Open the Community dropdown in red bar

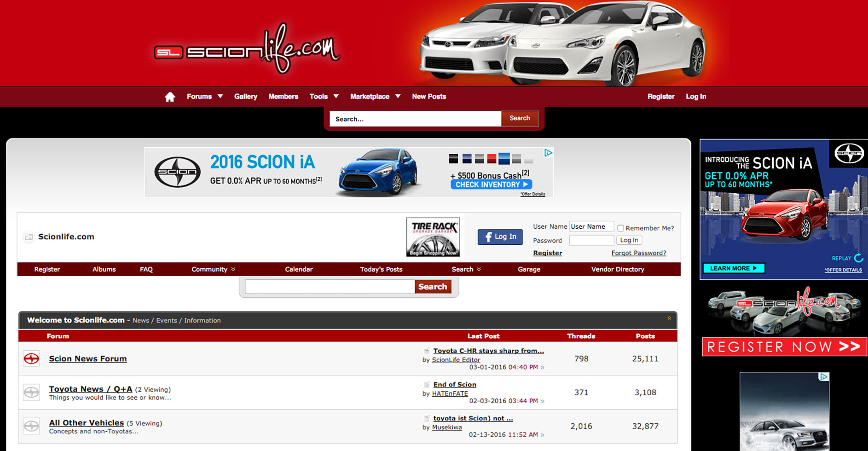pos(213,269)
